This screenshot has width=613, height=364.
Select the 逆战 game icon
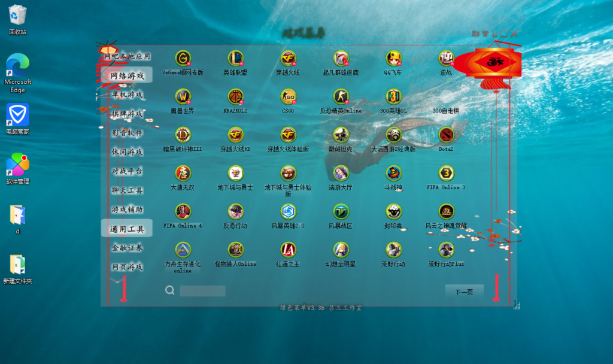tap(446, 59)
